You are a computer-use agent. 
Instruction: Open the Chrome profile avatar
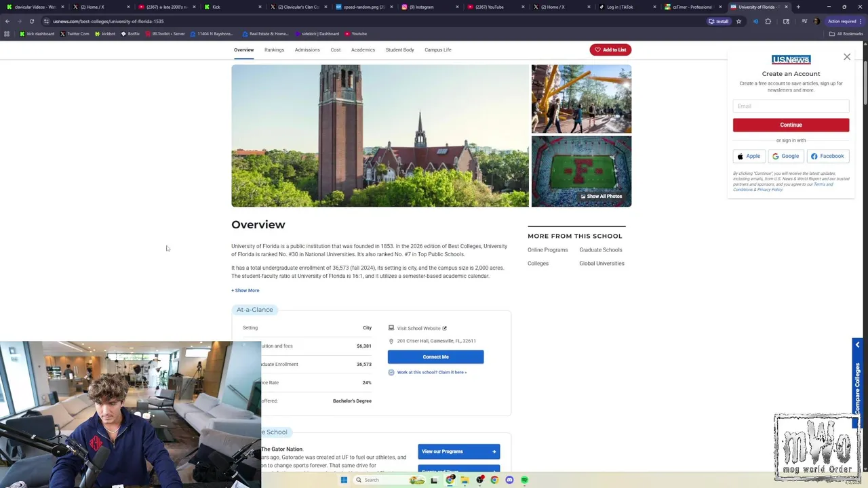[x=816, y=21]
